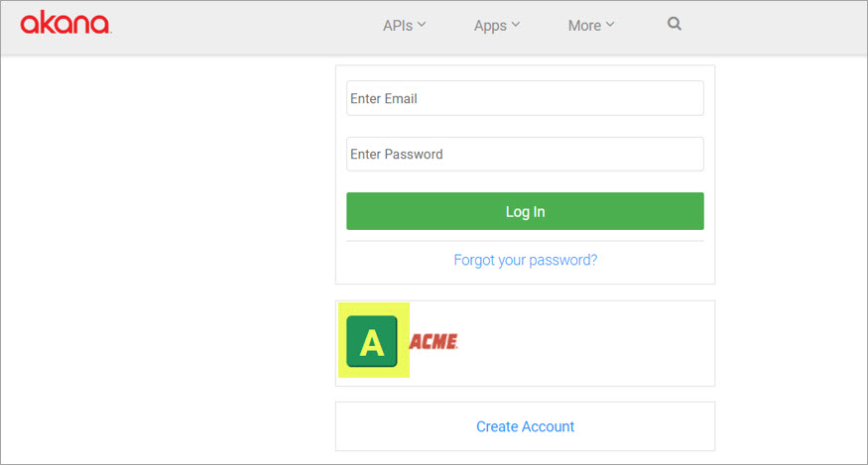
Task: Click the green Log In button
Action: [x=526, y=211]
